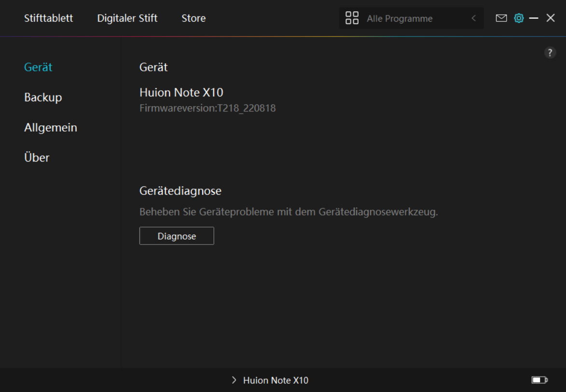Expand the device list chevron at bottom
This screenshot has width=566, height=392.
[234, 380]
